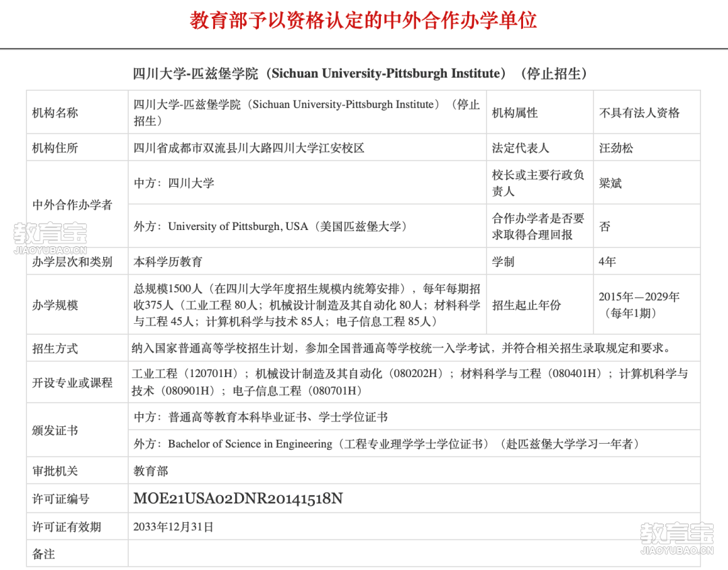Select the University of Pittsburgh, USA text

click(237, 227)
